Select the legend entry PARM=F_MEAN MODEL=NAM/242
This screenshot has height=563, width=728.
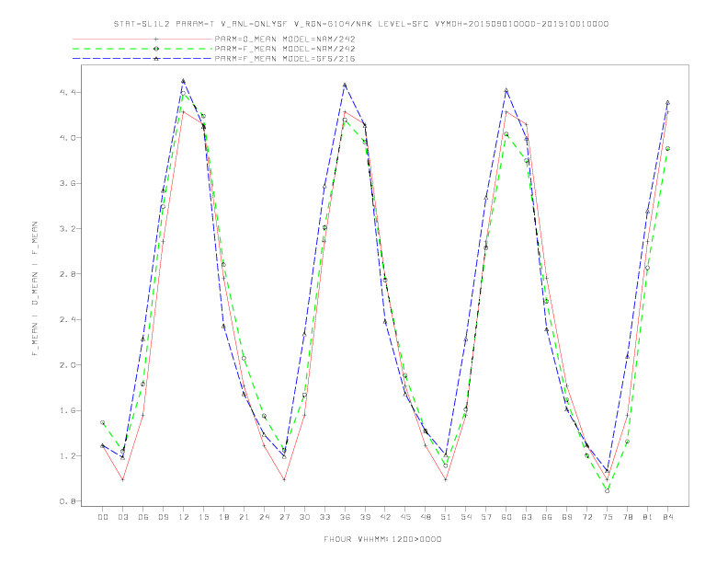coord(285,49)
